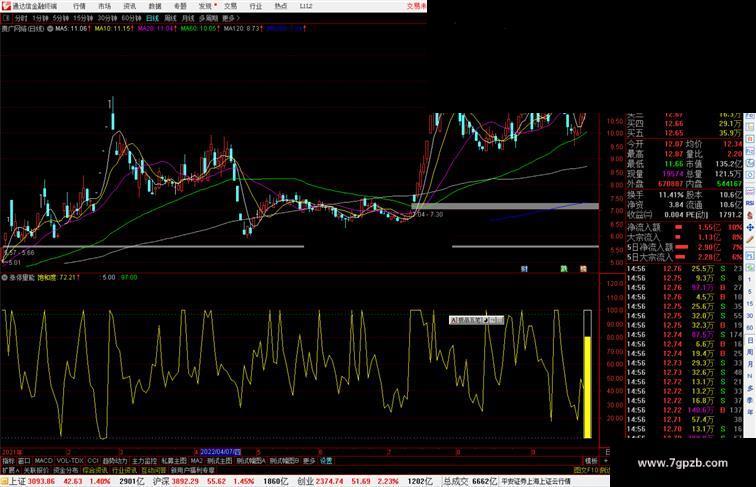Open the 行情 menu
Image resolution: width=756 pixels, height=487 pixels.
point(79,6)
